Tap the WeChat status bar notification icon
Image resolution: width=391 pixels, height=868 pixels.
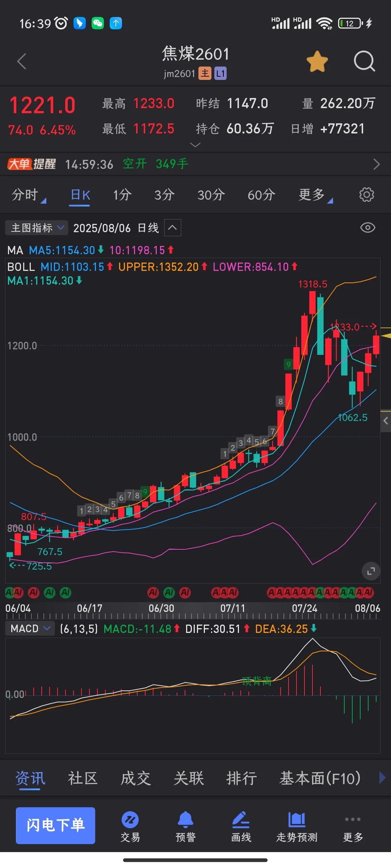click(x=98, y=23)
